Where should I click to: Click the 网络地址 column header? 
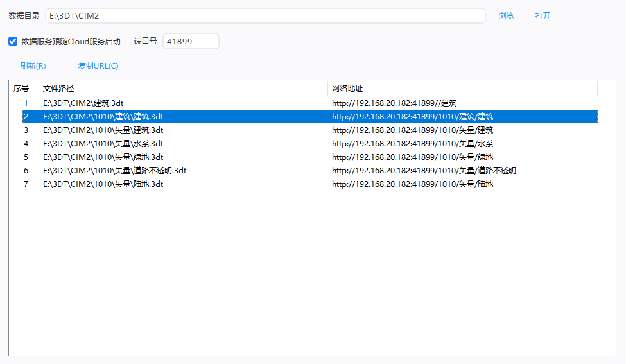(462, 89)
